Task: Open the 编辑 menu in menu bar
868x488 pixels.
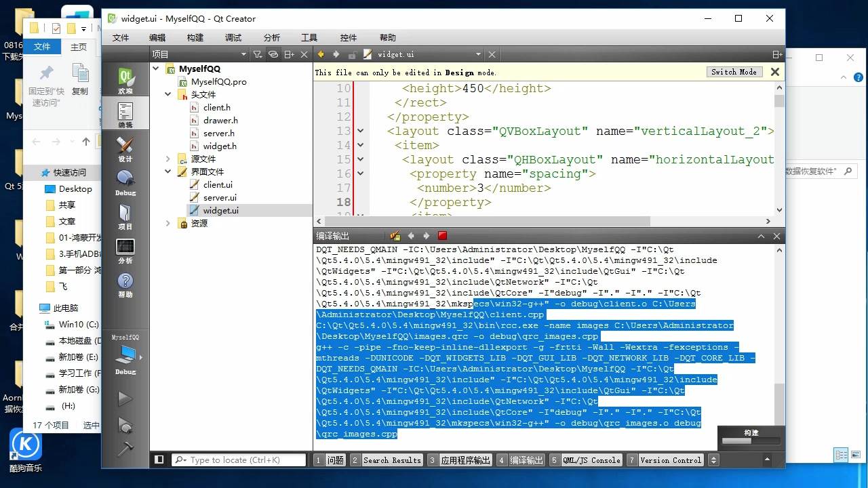Action: (157, 38)
